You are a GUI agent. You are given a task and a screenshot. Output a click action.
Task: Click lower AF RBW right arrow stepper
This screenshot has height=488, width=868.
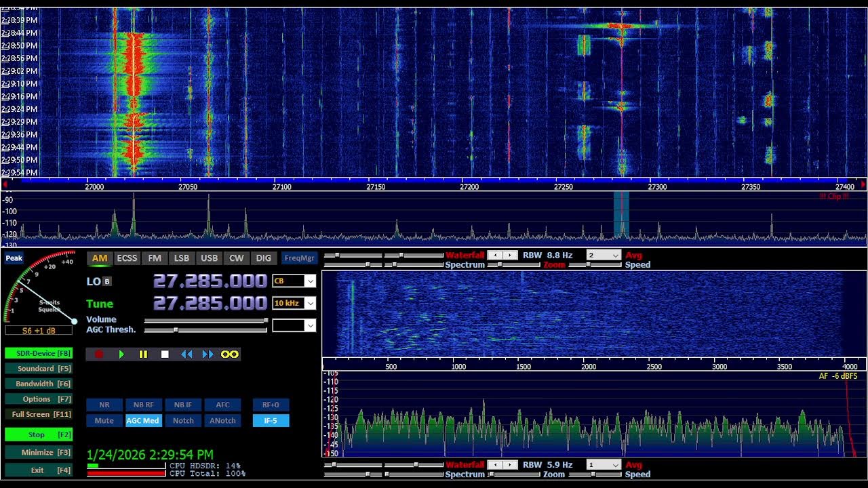coord(510,465)
